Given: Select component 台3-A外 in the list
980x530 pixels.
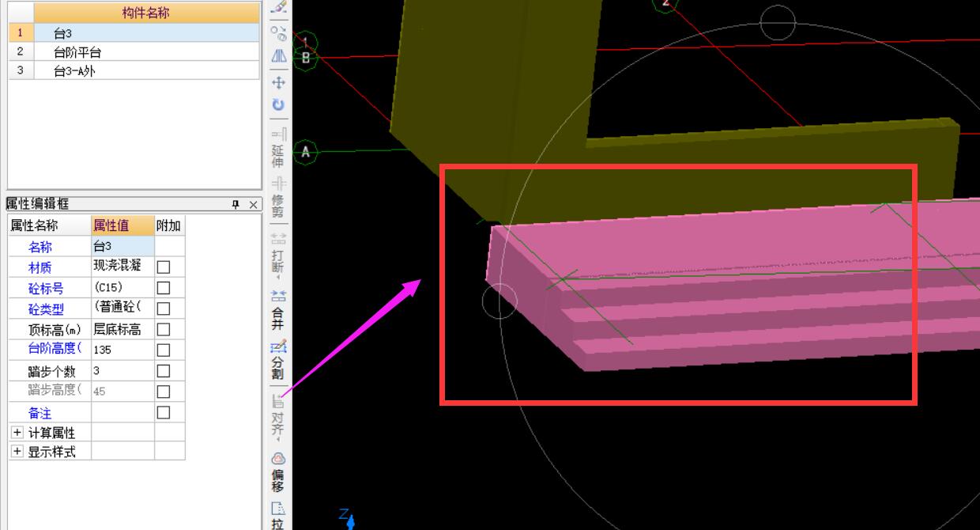Looking at the screenshot, I should [146, 70].
